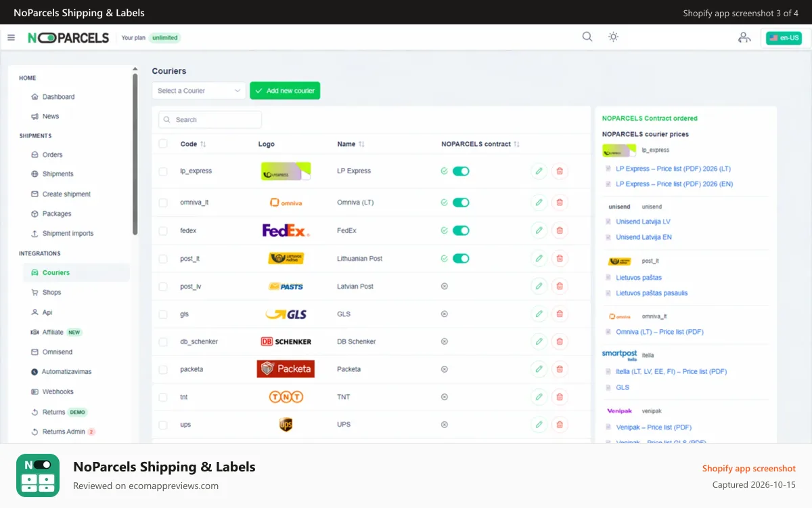Open News in the sidebar

(x=51, y=117)
